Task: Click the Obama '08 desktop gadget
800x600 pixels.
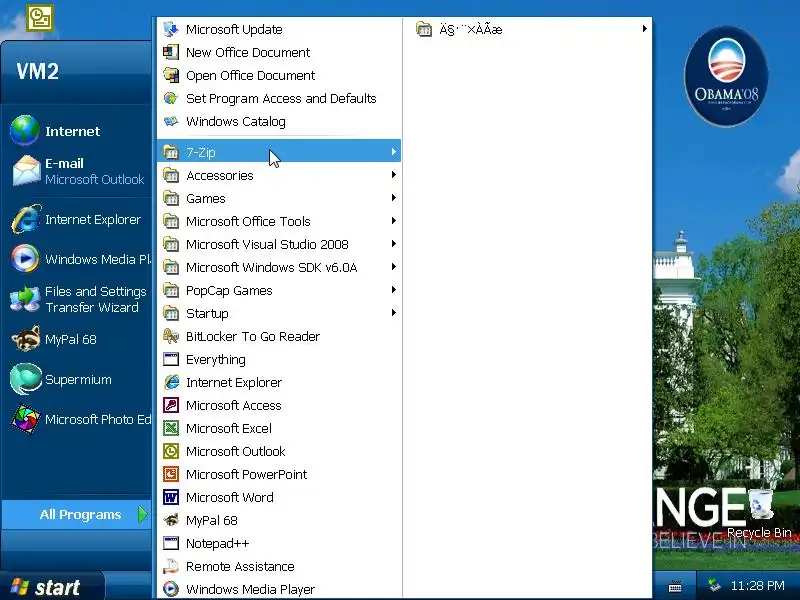Action: click(x=727, y=77)
